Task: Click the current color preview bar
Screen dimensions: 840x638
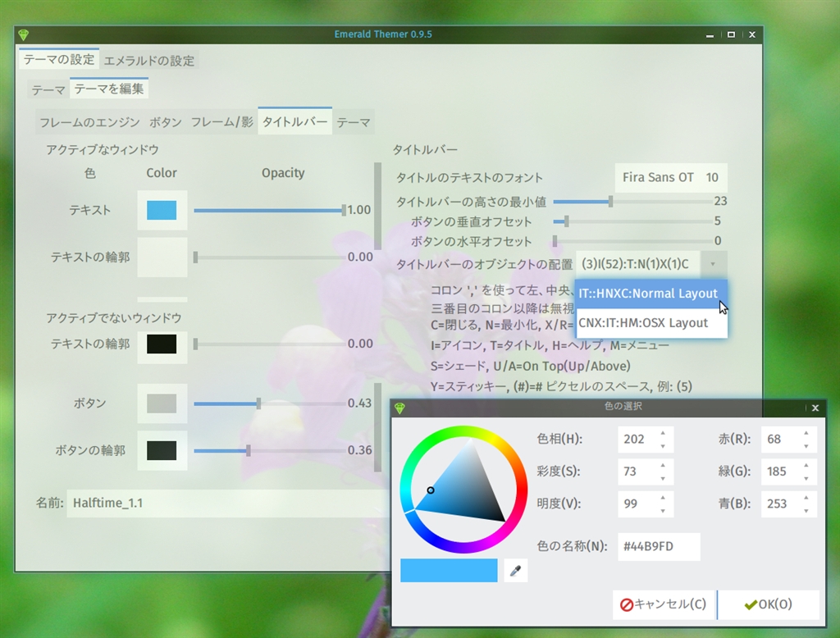Action: tap(449, 570)
